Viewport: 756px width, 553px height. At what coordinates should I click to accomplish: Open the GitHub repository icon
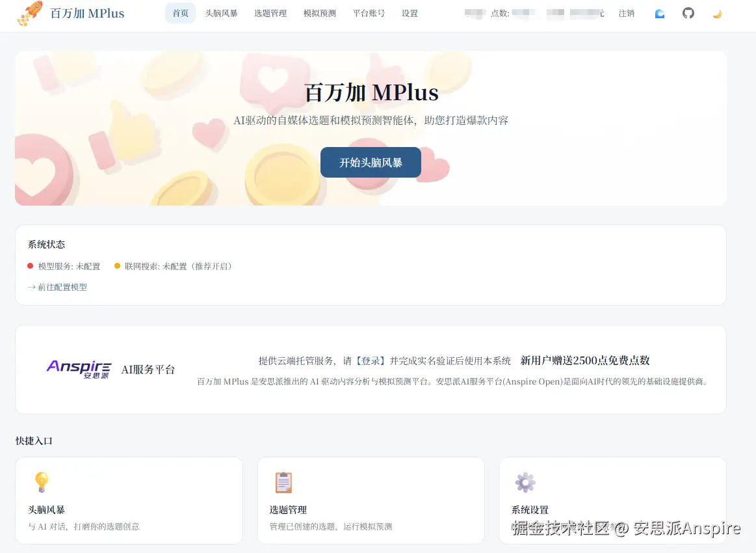688,13
